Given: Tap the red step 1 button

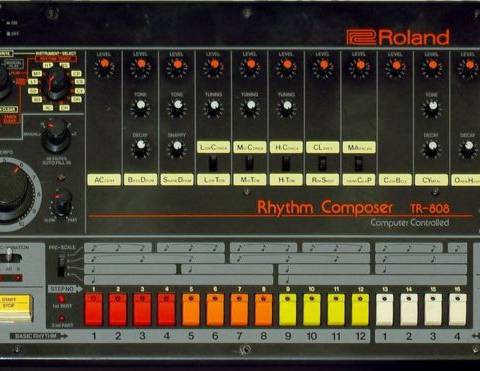Looking at the screenshot, I should click(x=94, y=309).
